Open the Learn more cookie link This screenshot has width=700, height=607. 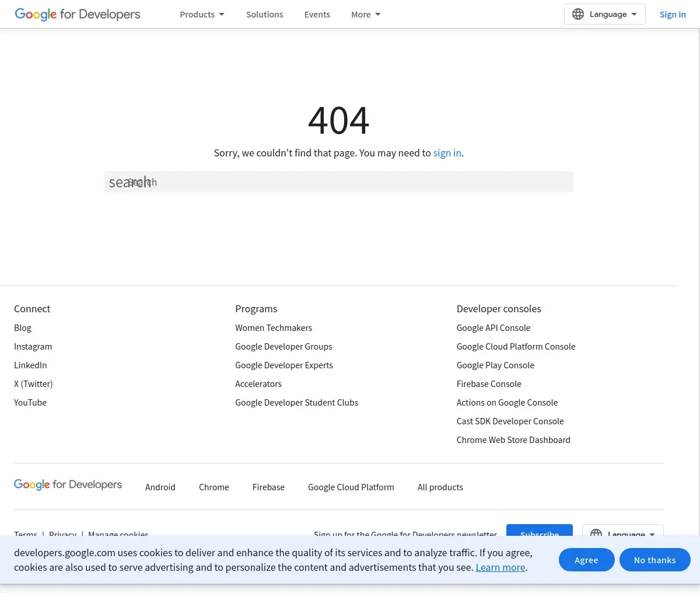(x=501, y=567)
